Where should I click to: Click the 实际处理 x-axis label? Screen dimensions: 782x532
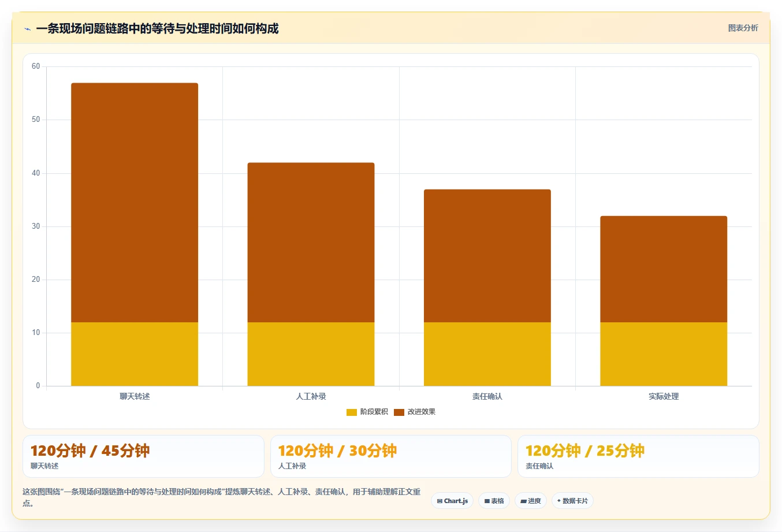point(664,396)
